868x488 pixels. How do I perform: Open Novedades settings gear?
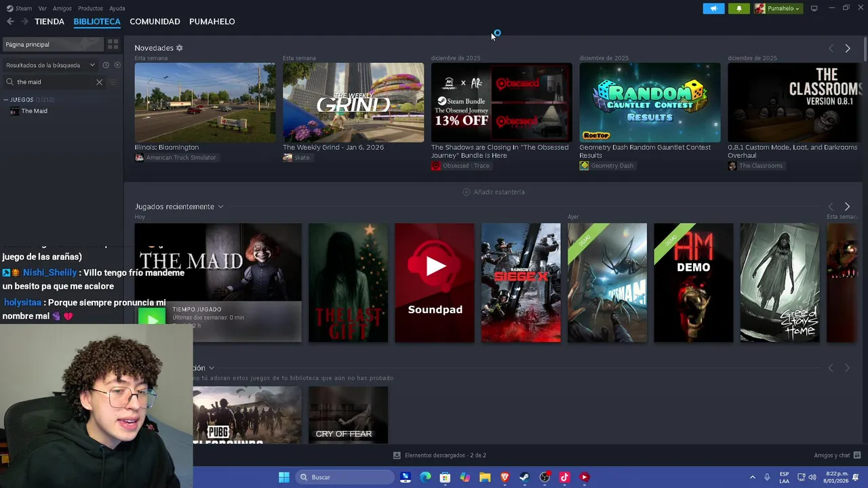click(180, 48)
